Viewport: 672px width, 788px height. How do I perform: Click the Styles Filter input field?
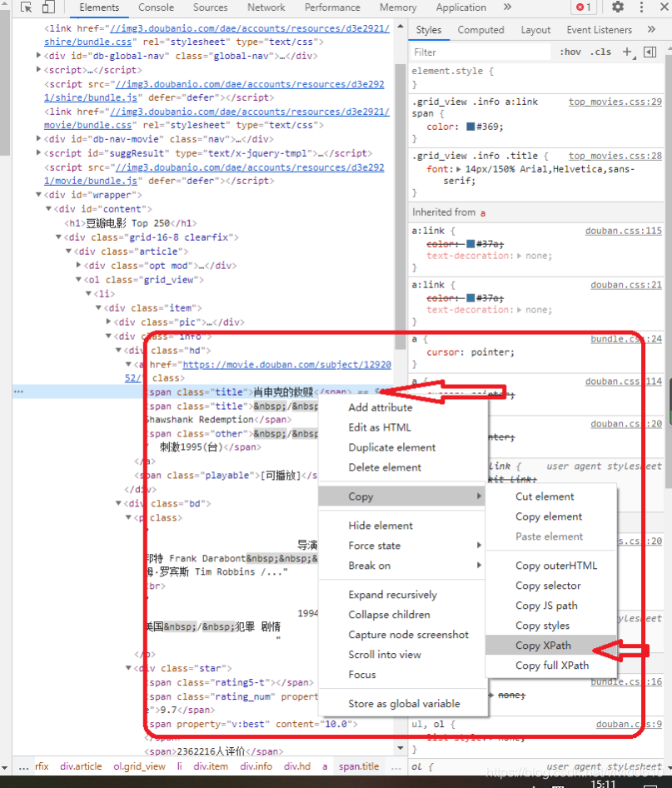480,52
